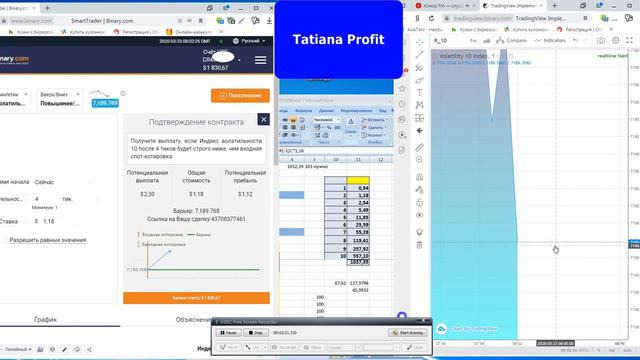The width and height of the screenshot is (640, 360).
Task: Open the Русский language dropdown
Action: tap(249, 41)
